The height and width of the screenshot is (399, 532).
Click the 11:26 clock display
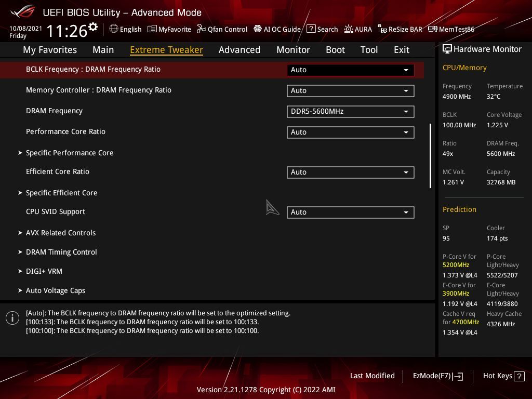[x=67, y=31]
